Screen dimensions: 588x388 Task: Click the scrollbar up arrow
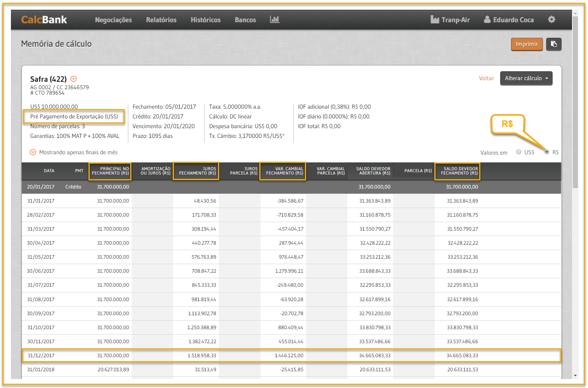(575, 13)
